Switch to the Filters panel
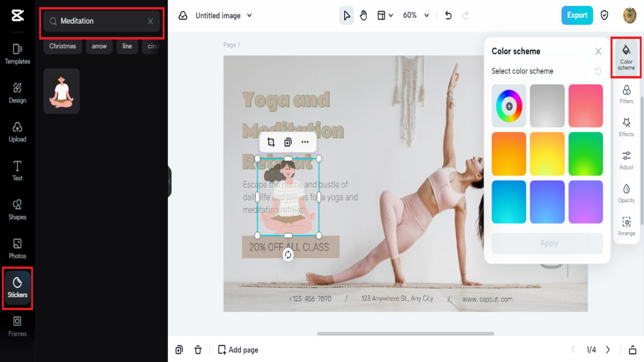Viewport: 644px width, 362px height. click(x=626, y=96)
